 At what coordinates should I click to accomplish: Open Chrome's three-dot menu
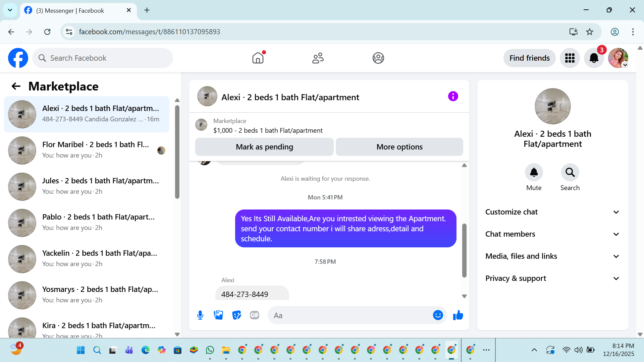tap(633, 32)
